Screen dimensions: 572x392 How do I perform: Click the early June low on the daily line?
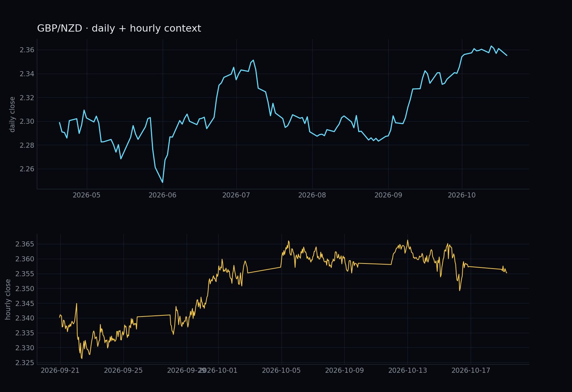pyautogui.click(x=162, y=182)
